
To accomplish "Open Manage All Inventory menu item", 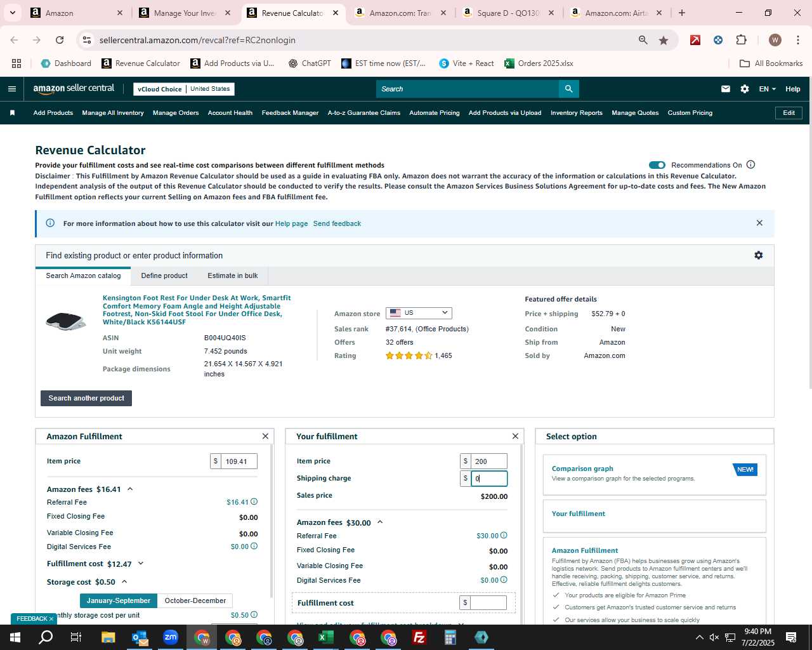I will click(x=113, y=113).
